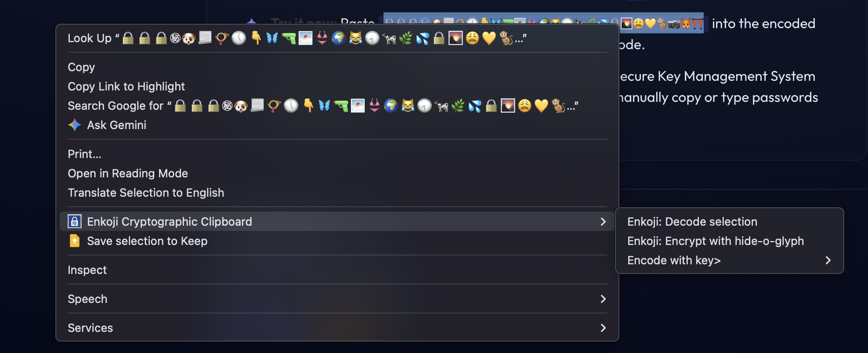This screenshot has width=868, height=353.
Task: Click the Gemini sparkle icon
Action: [75, 125]
